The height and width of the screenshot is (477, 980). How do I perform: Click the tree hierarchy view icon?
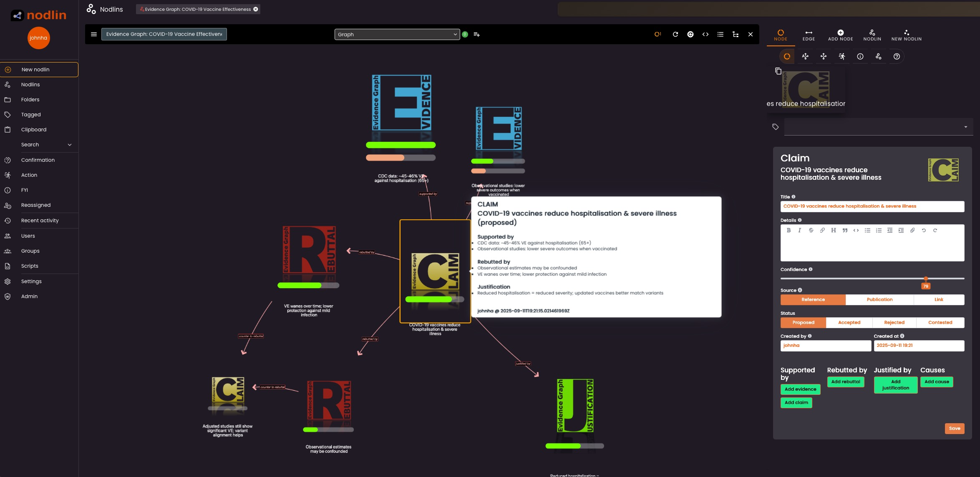[x=736, y=34]
